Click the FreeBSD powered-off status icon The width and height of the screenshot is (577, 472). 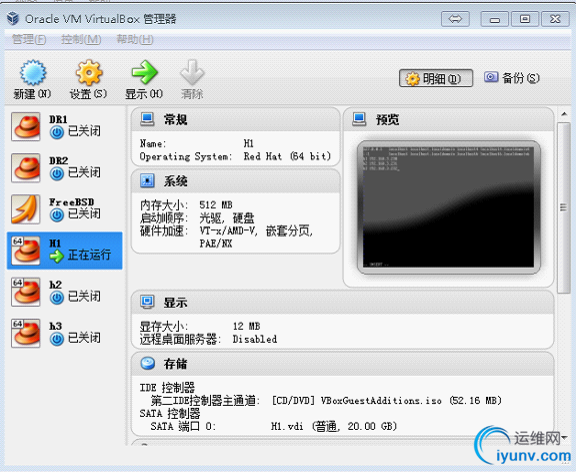coord(57,215)
